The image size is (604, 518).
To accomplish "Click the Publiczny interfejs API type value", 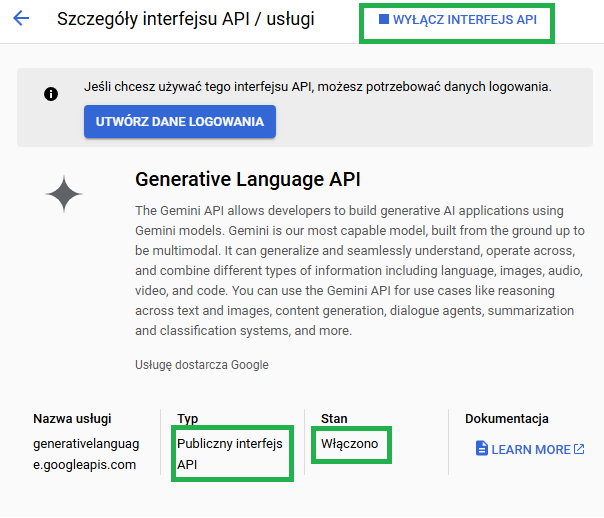I will click(230, 454).
